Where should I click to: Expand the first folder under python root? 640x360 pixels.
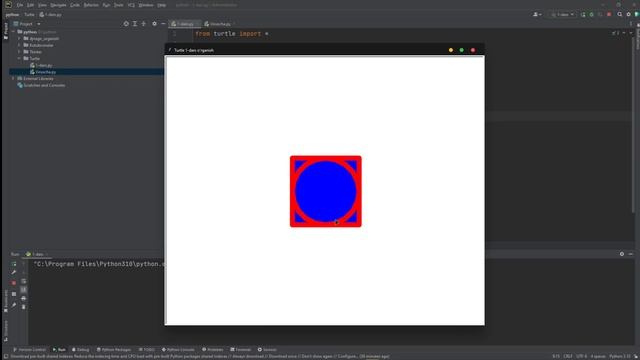pyautogui.click(x=19, y=39)
